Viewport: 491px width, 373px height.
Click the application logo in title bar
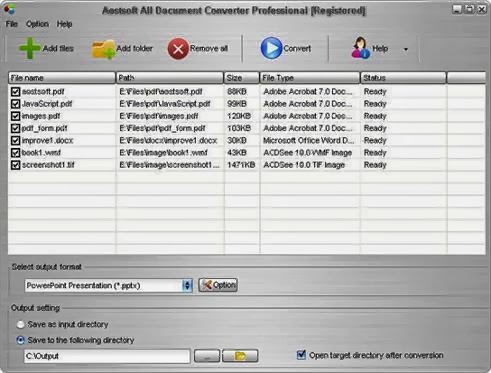pos(10,9)
